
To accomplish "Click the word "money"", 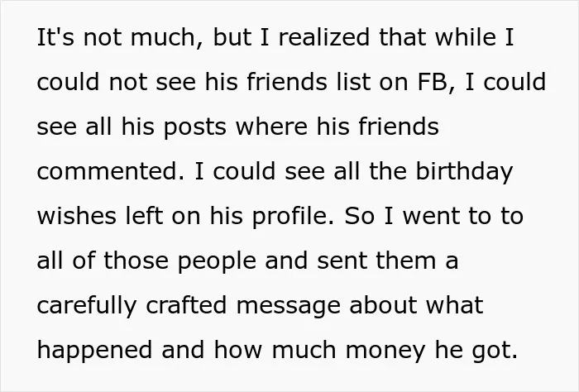I will pos(385,351).
